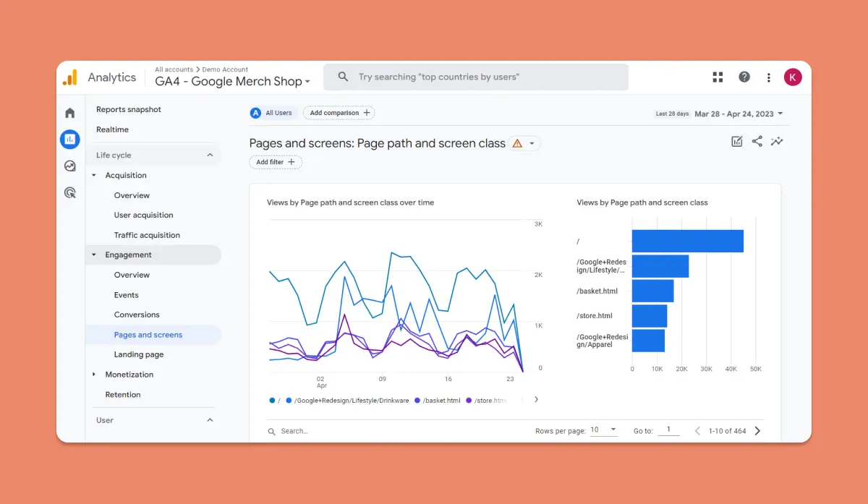Open the Rows per page dropdown
This screenshot has width=868, height=504.
pos(603,430)
